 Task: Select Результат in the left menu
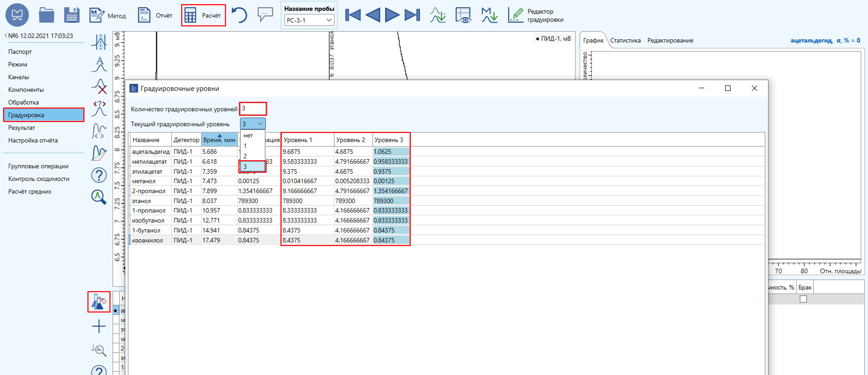pyautogui.click(x=22, y=128)
